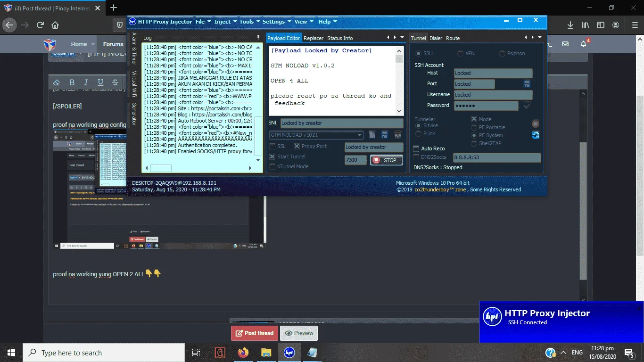Click the HTTP Proxy Injector title bar logo
This screenshot has width=644, height=362.
click(132, 22)
